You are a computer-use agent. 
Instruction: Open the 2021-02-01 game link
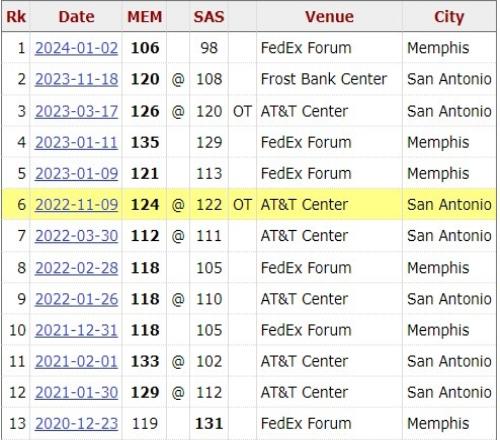pyautogui.click(x=76, y=361)
